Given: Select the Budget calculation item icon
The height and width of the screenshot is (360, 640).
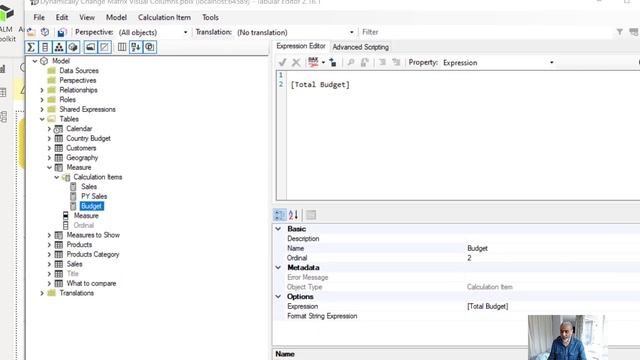Looking at the screenshot, I should coord(73,206).
